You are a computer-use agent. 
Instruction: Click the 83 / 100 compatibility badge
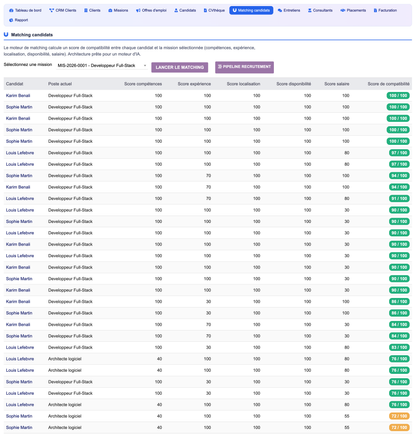(x=399, y=347)
